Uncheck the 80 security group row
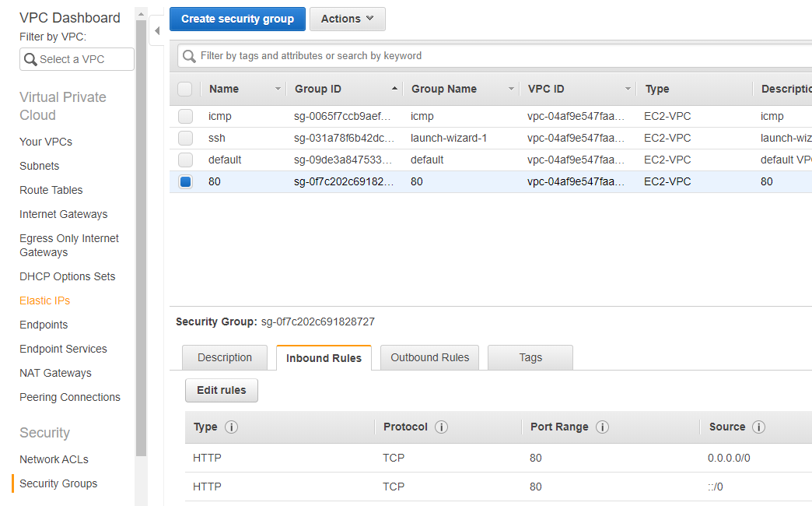 coord(185,181)
